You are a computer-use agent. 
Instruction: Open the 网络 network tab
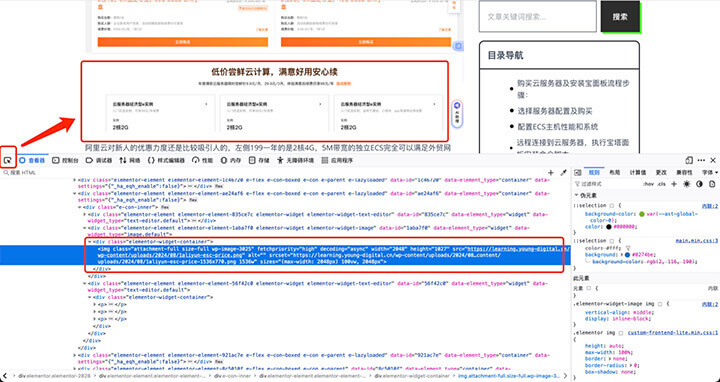pos(130,160)
